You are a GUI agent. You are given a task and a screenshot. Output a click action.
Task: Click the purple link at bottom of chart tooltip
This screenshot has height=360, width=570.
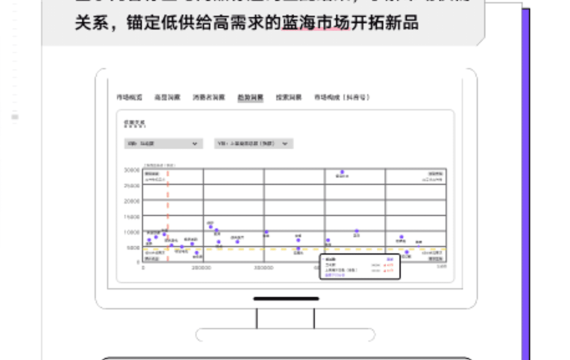pyautogui.click(x=334, y=275)
